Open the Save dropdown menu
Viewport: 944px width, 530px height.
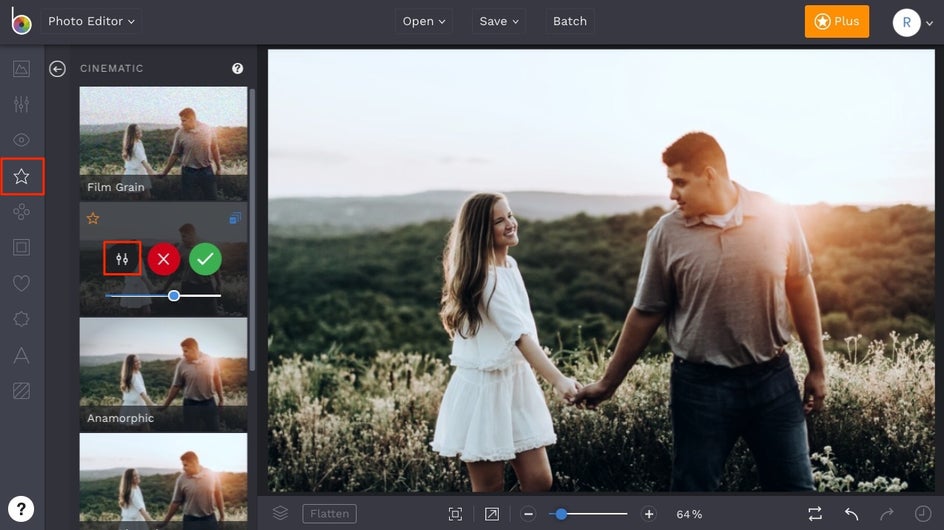point(499,21)
